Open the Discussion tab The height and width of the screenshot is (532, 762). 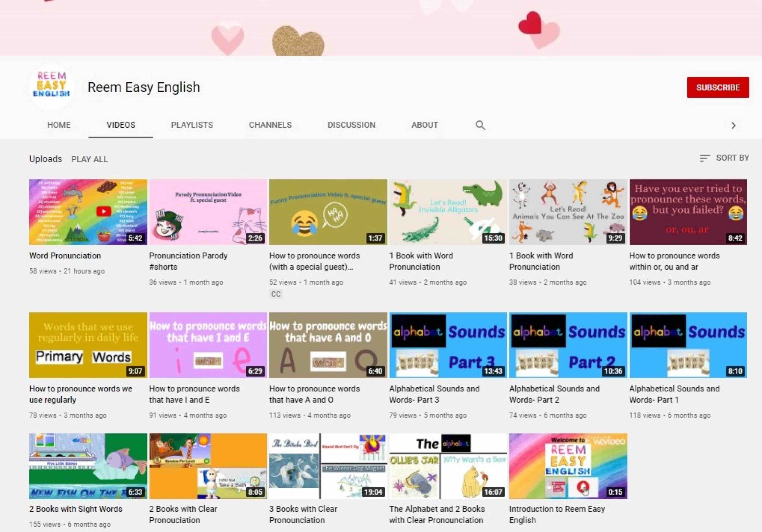(x=351, y=125)
